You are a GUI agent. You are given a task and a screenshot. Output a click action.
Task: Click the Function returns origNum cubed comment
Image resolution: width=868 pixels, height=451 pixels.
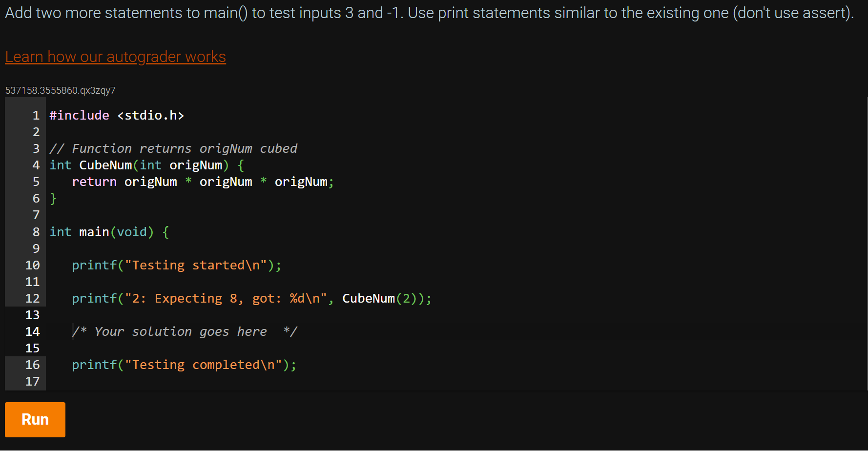pyautogui.click(x=173, y=148)
